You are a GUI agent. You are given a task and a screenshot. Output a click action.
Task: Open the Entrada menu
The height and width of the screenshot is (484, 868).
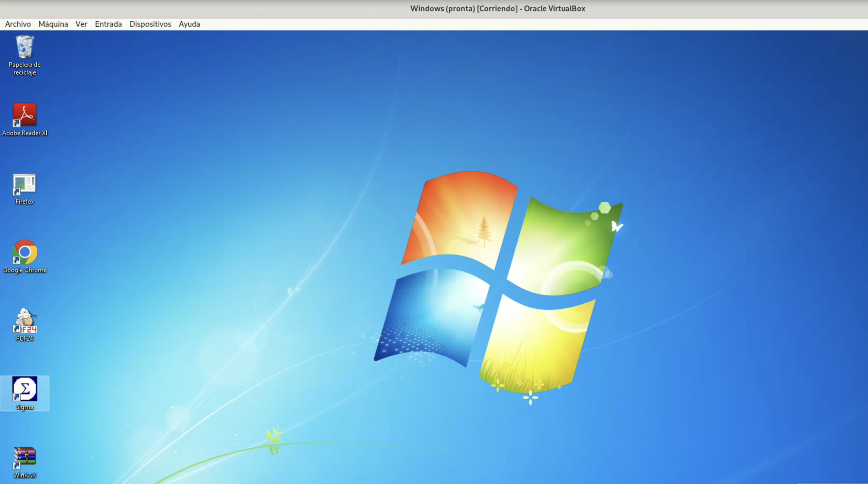(108, 24)
